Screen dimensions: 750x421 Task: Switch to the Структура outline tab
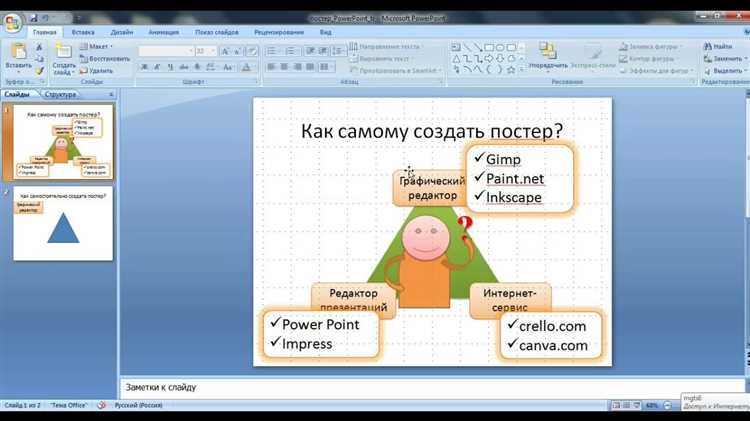click(60, 93)
